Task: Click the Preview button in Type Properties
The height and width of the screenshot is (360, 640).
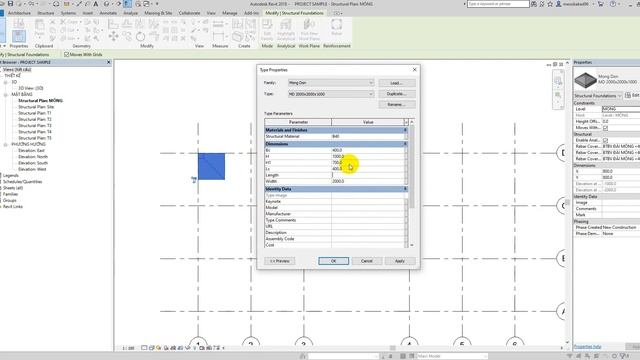Action: click(x=280, y=261)
